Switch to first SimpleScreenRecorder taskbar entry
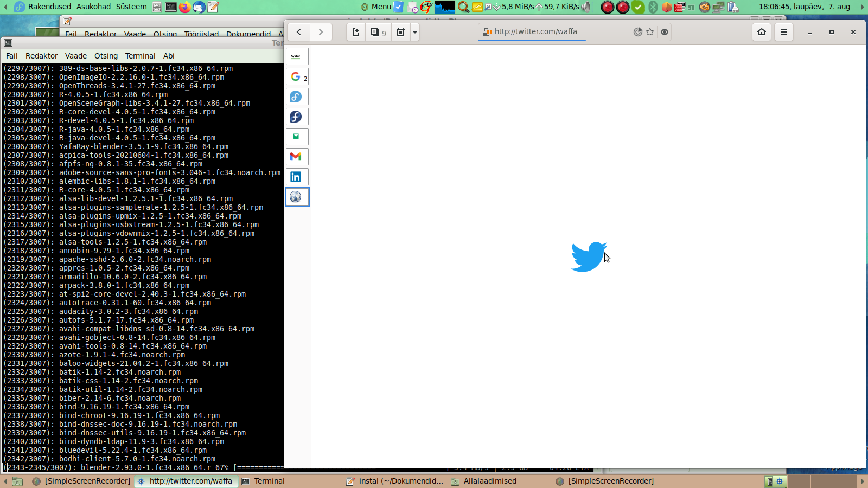This screenshot has height=488, width=868. coord(81,481)
